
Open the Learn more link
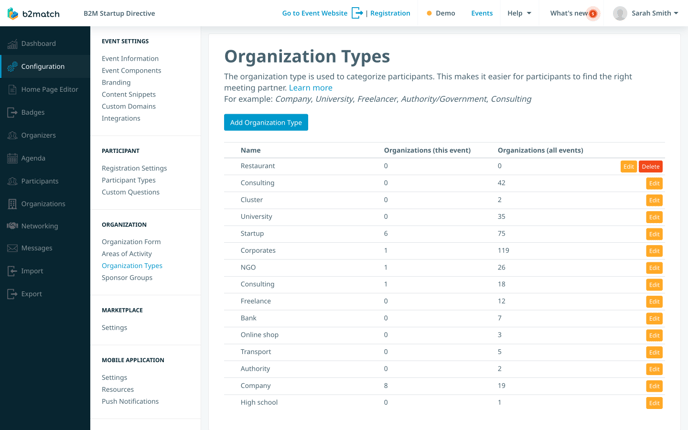[311, 88]
